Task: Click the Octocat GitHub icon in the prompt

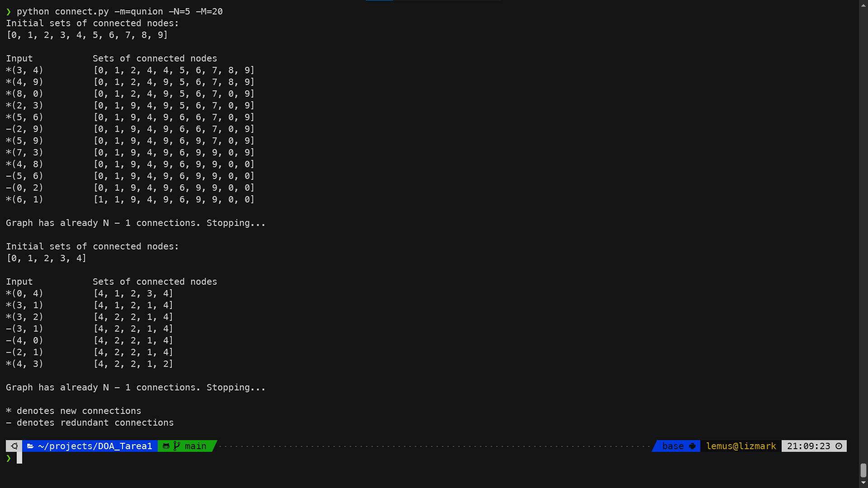Action: click(166, 446)
